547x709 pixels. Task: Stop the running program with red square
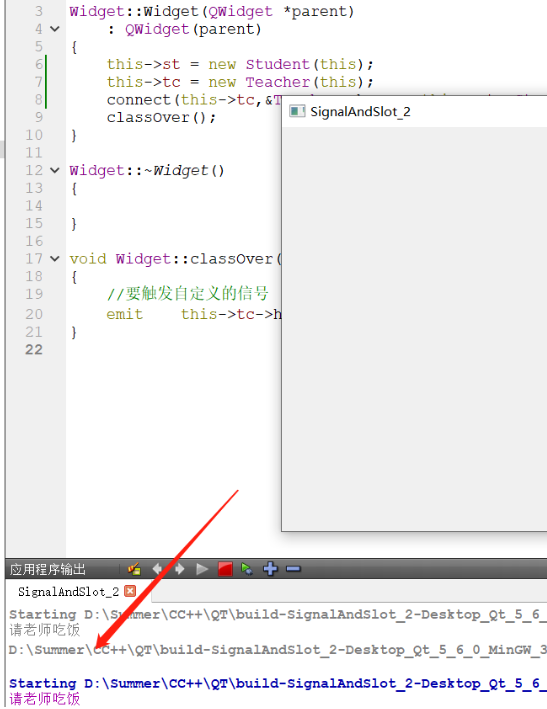225,569
